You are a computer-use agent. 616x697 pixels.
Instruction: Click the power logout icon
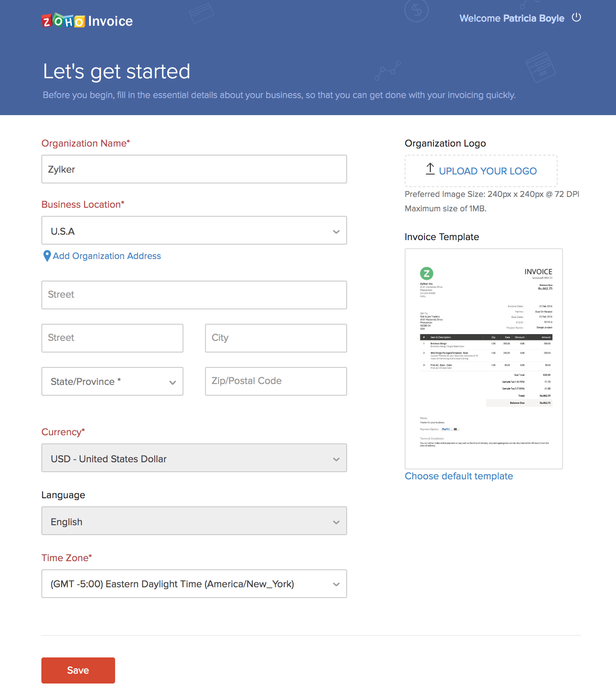tap(576, 18)
